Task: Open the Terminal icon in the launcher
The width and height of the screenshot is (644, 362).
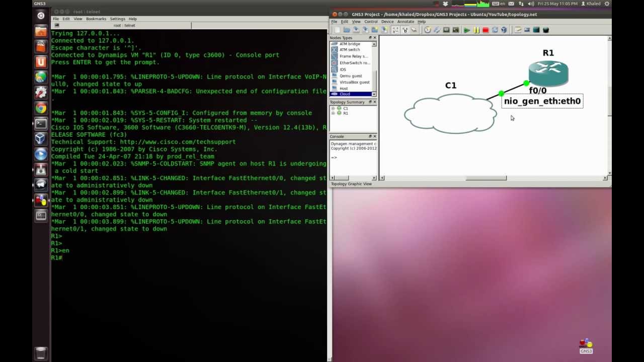Action: click(41, 123)
